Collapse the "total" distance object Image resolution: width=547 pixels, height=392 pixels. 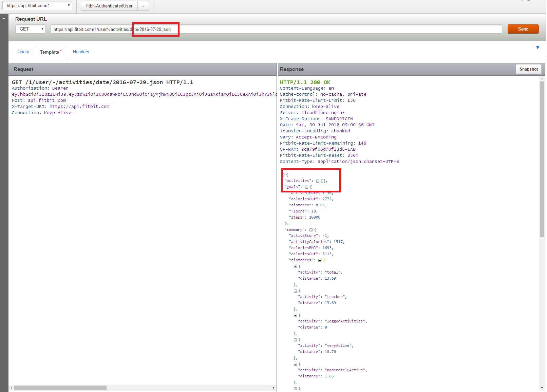pyautogui.click(x=295, y=267)
